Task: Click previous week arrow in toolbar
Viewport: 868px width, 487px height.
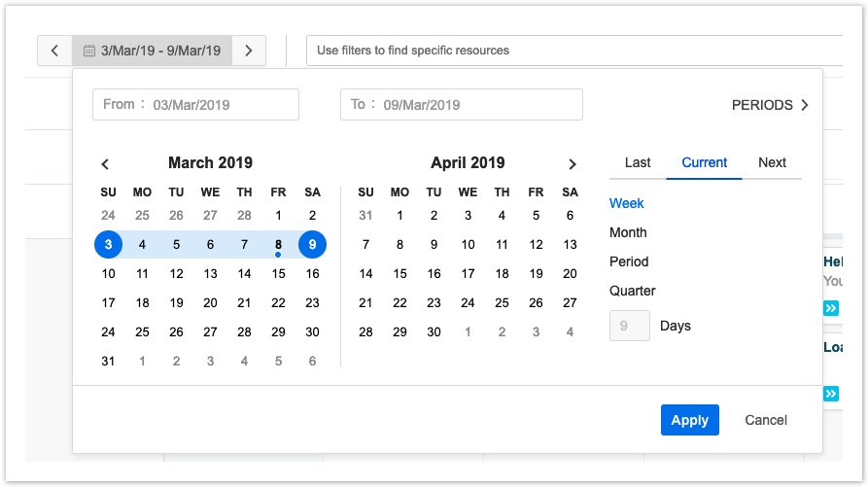Action: tap(54, 51)
